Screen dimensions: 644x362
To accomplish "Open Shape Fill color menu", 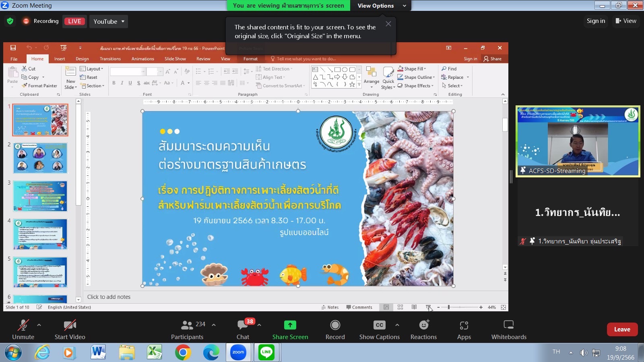I will pyautogui.click(x=412, y=69).
